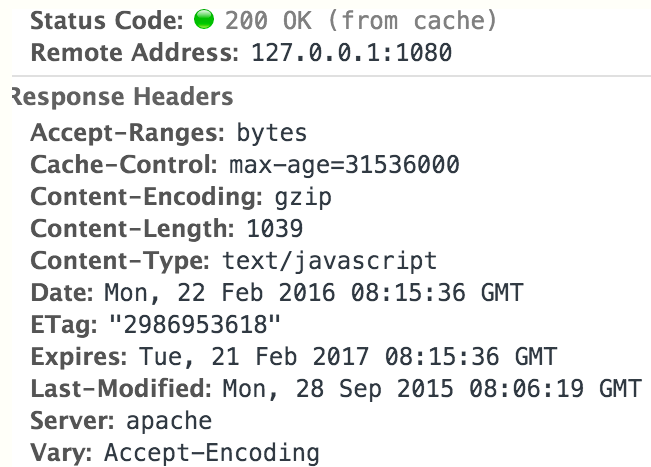Select the Content-Encoding gzip value
Screen dimensions: 651x467
303,197
